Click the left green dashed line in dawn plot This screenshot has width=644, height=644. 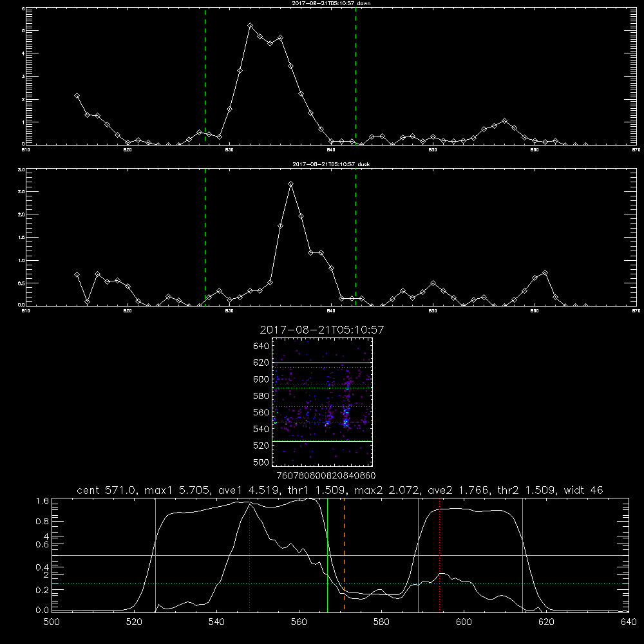(205, 76)
